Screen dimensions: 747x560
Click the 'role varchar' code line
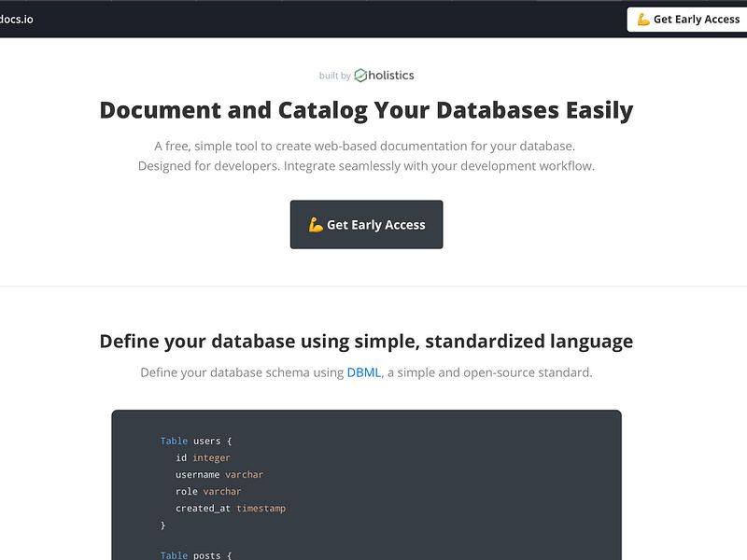tap(208, 491)
